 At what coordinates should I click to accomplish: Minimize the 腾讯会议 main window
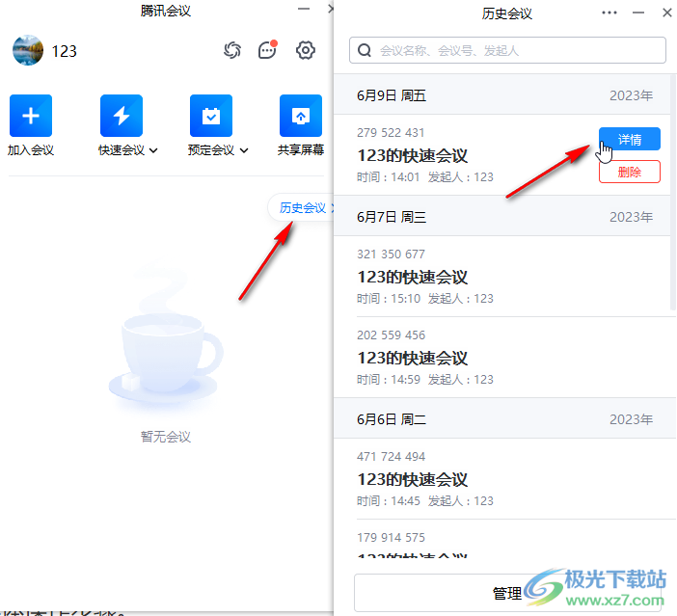[x=304, y=9]
